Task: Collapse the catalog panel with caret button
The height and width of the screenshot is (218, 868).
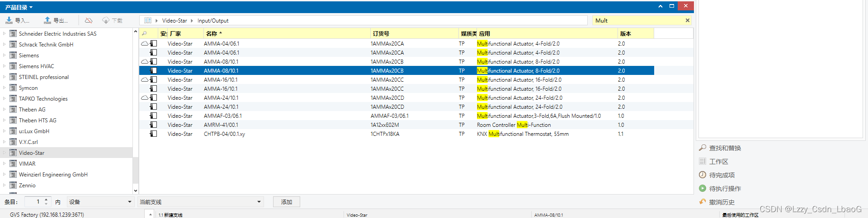Action: pyautogui.click(x=660, y=6)
